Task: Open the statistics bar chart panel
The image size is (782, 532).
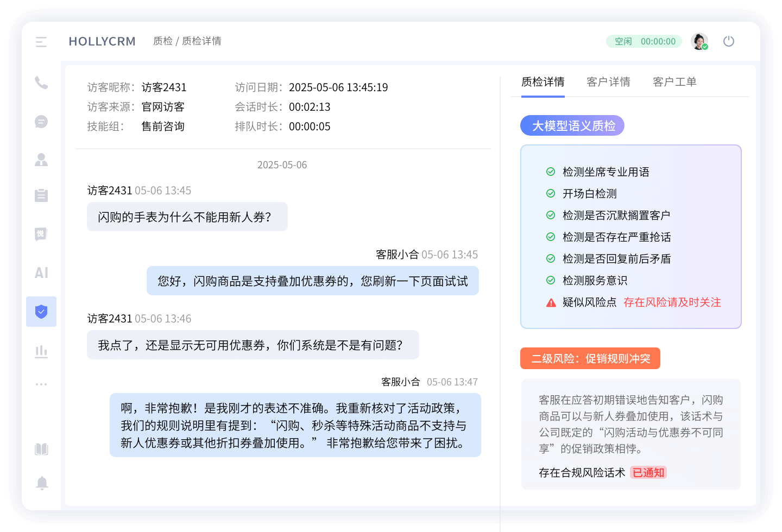Action: (41, 351)
